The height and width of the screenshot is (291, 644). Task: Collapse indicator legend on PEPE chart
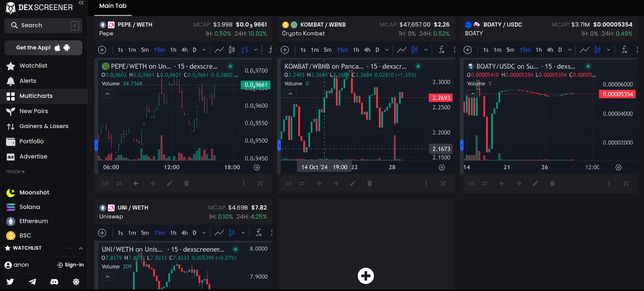tap(107, 94)
